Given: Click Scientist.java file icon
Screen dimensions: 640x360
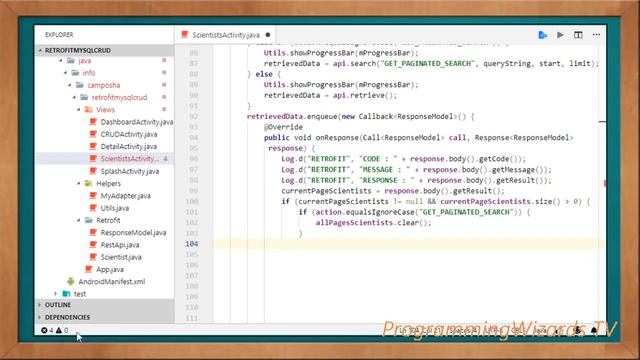Looking at the screenshot, I should point(93,257).
